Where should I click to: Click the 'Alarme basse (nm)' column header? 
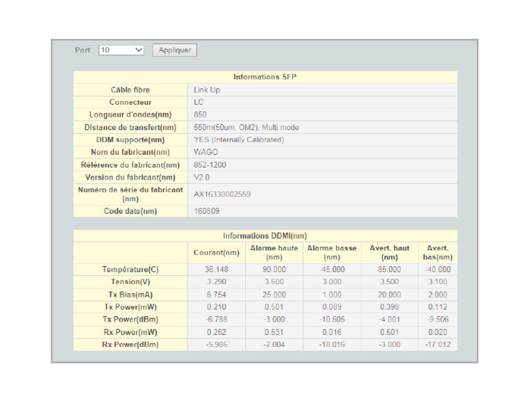332,253
